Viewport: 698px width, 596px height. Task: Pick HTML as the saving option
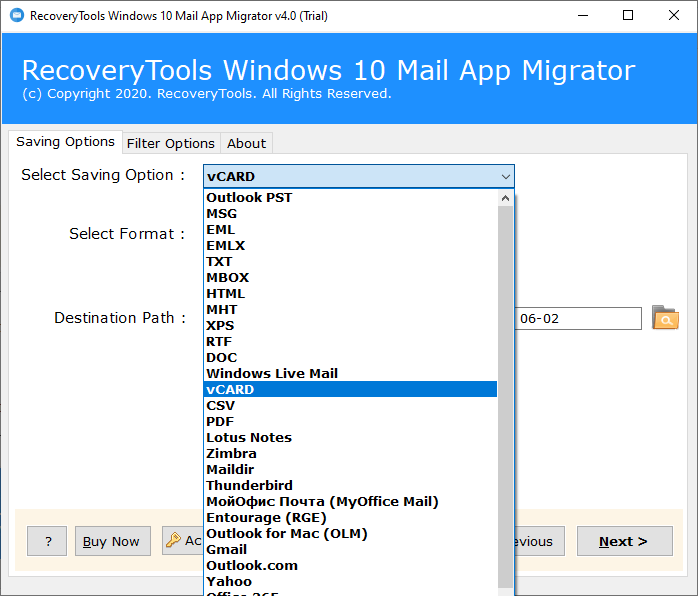tap(350, 293)
